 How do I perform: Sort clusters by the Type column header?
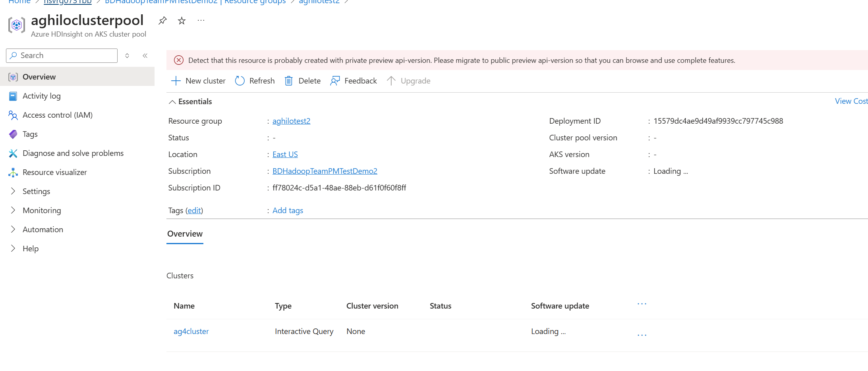click(x=283, y=306)
